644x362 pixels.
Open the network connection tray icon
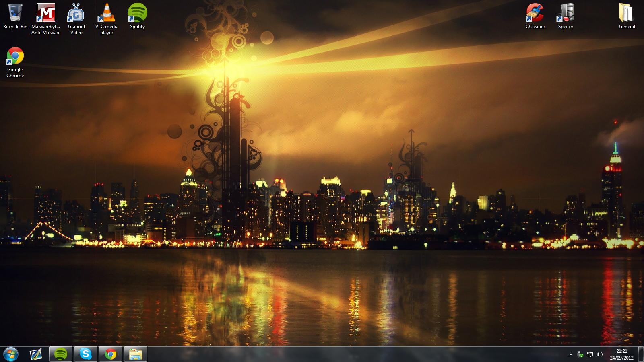click(x=590, y=354)
